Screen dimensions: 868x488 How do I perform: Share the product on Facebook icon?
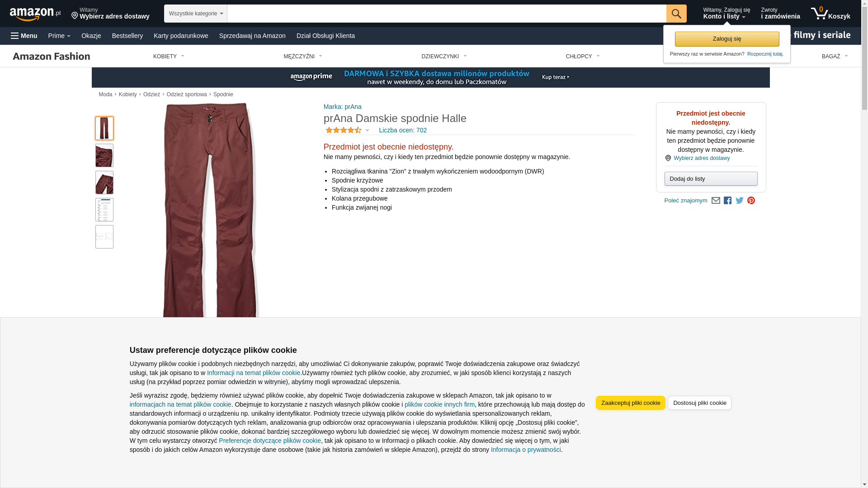point(727,201)
